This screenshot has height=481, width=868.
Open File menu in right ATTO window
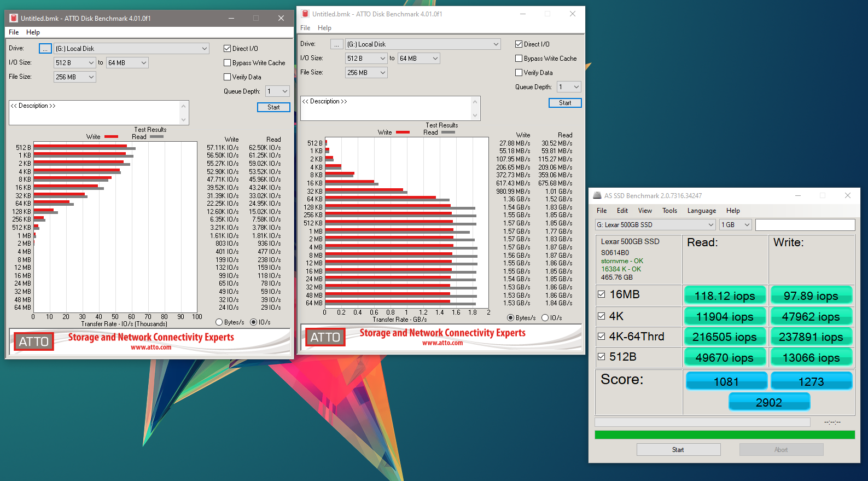[x=305, y=28]
